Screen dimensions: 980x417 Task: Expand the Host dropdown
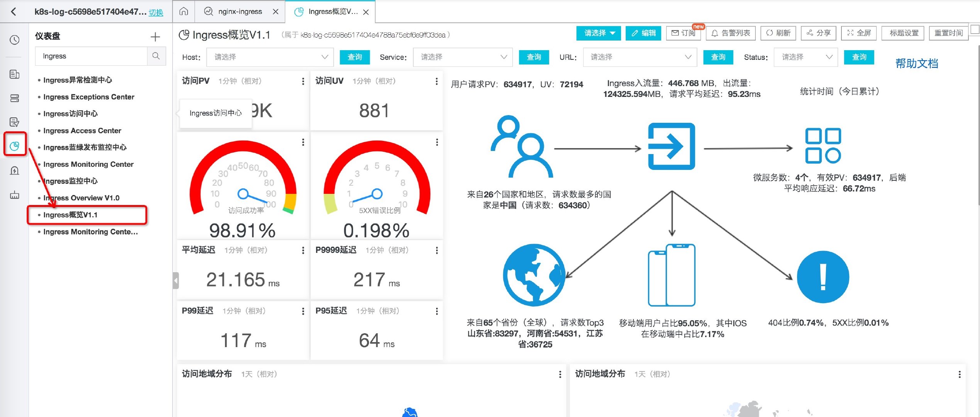(x=270, y=57)
